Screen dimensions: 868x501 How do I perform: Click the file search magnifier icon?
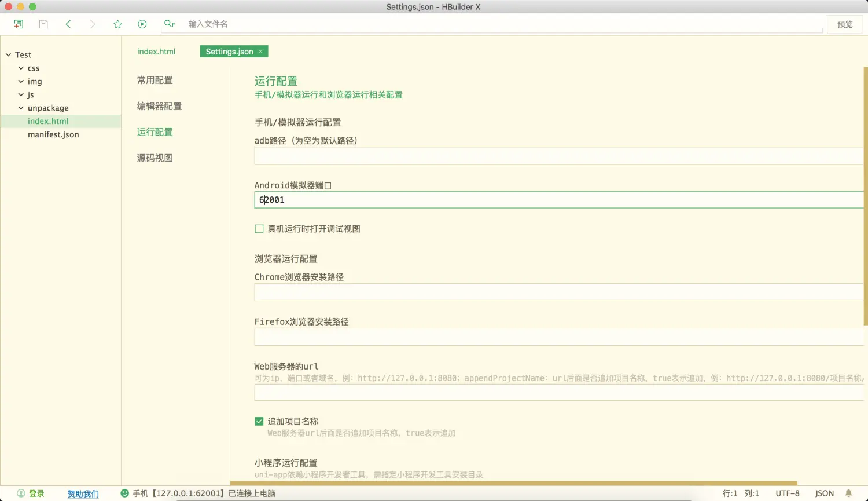coord(169,24)
